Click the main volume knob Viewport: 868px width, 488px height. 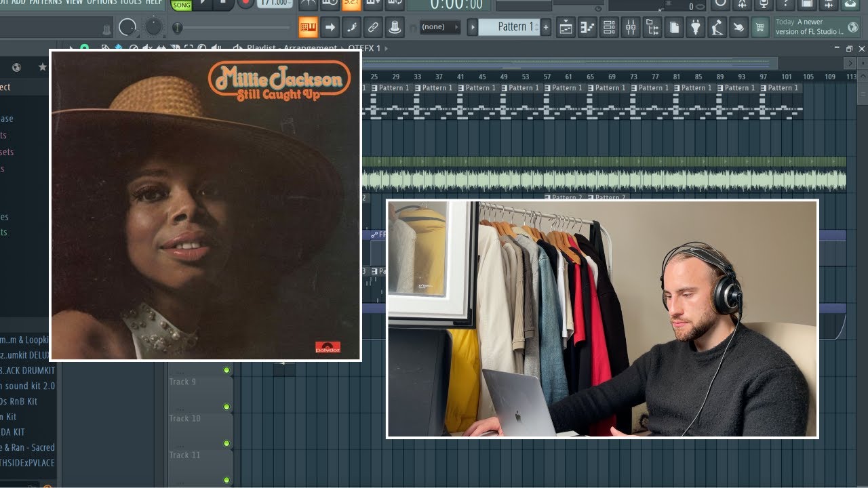point(127,27)
